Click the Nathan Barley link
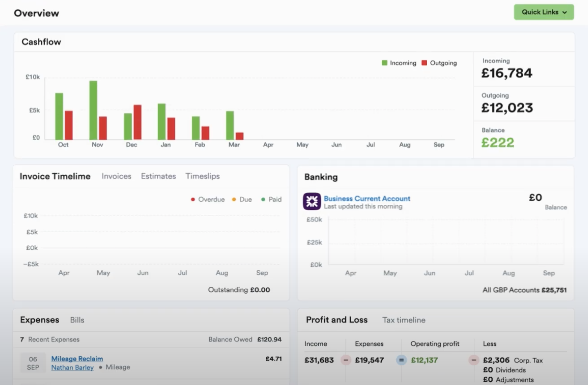 [72, 367]
